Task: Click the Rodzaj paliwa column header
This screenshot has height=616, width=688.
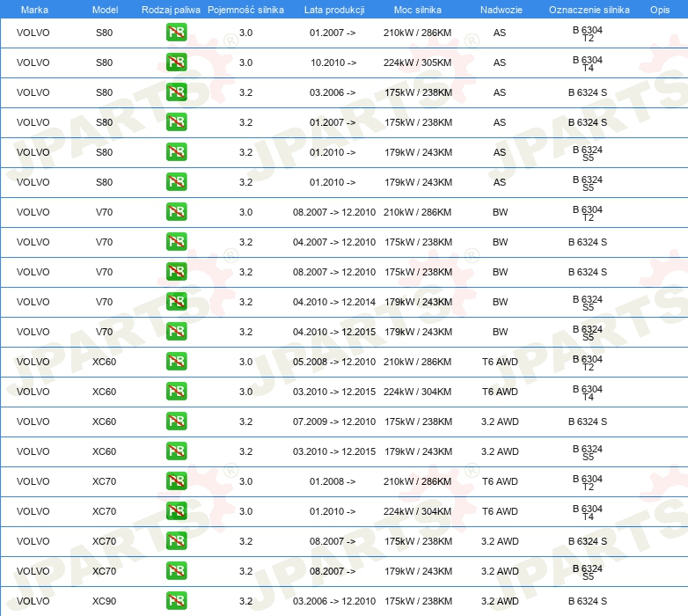Action: [171, 10]
